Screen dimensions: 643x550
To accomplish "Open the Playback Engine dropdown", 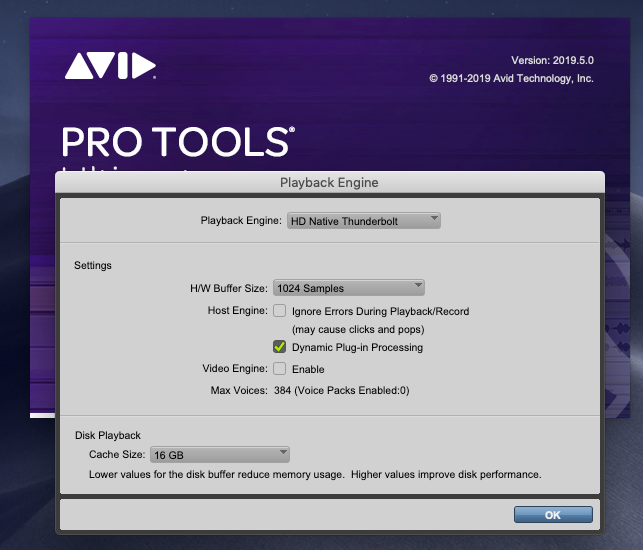I will click(364, 221).
